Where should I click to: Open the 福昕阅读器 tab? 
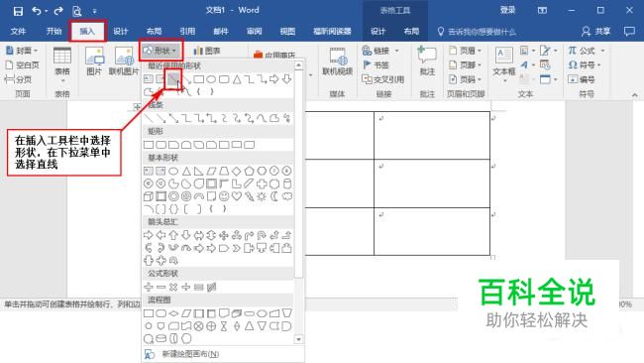pyautogui.click(x=332, y=32)
